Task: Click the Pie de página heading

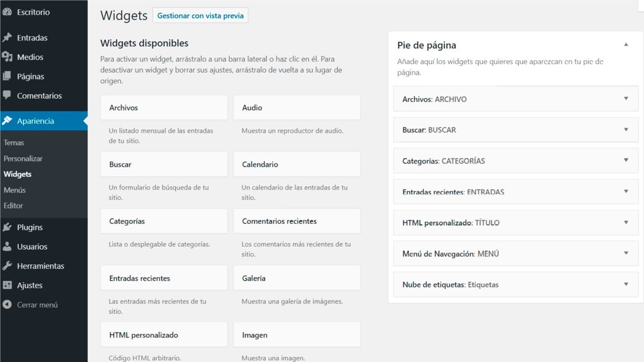Action: 427,45
